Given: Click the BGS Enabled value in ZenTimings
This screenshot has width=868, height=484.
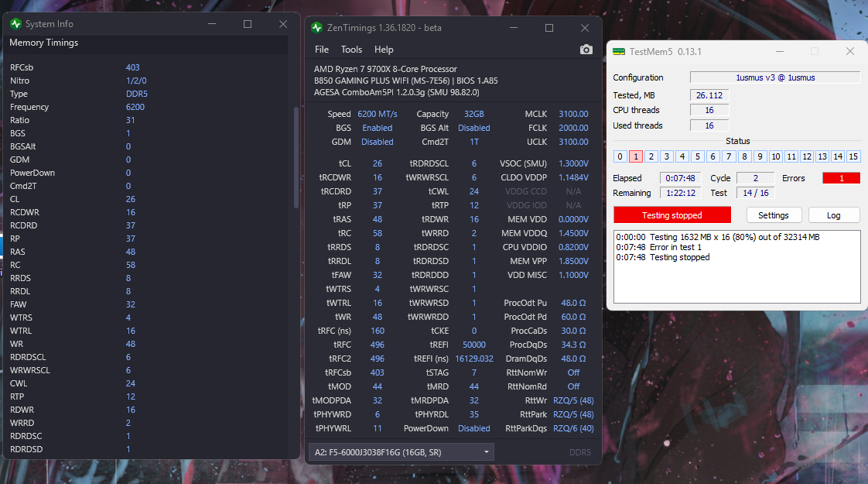Looking at the screenshot, I should pos(377,128).
